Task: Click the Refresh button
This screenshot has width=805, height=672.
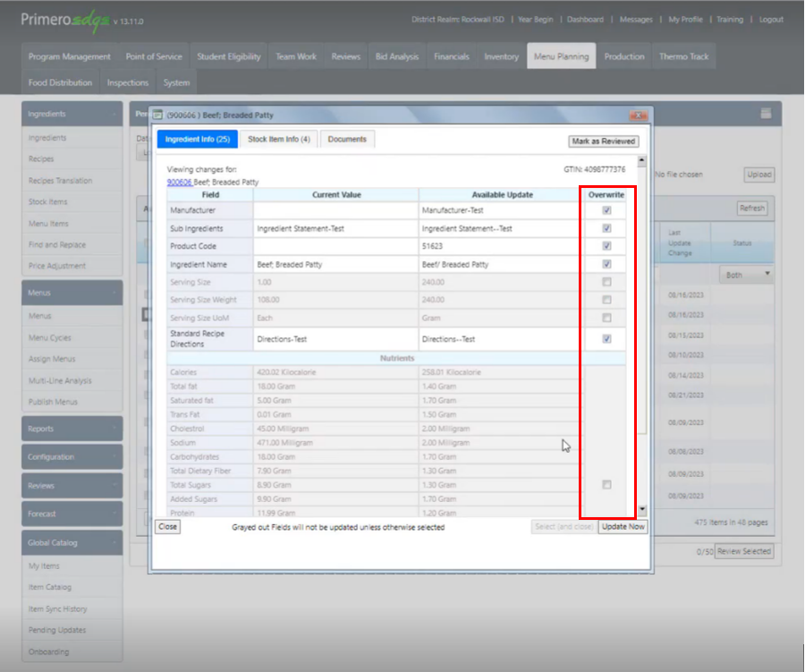Action: (751, 207)
